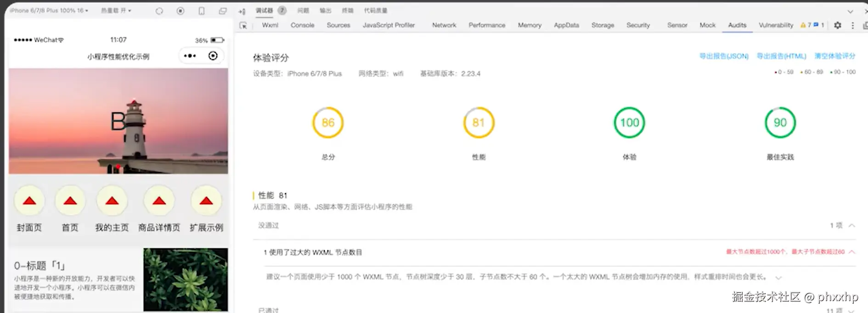Open devtools more options menu
This screenshot has height=313, width=868.
[x=853, y=25]
